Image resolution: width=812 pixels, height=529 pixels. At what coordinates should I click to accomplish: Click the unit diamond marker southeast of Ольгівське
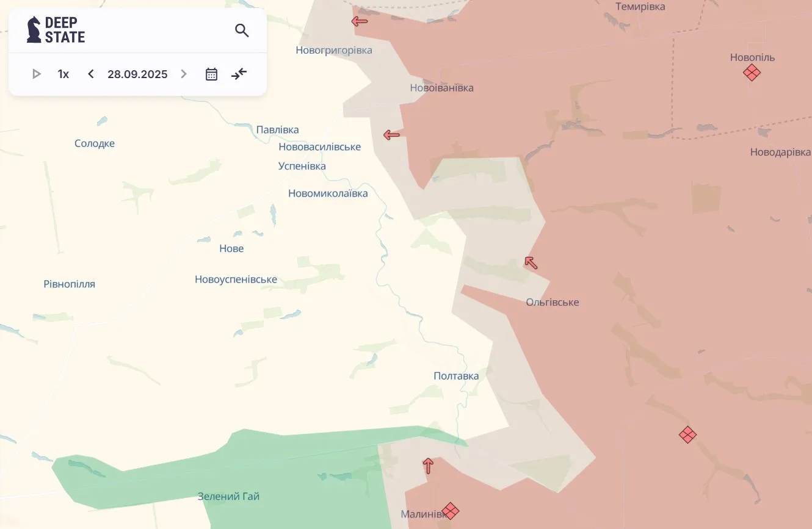(688, 435)
